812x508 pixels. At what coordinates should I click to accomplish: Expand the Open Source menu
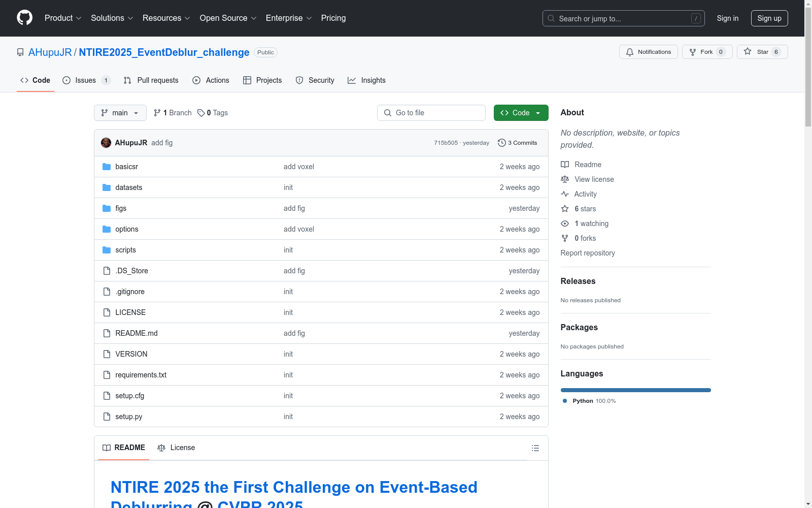point(228,18)
